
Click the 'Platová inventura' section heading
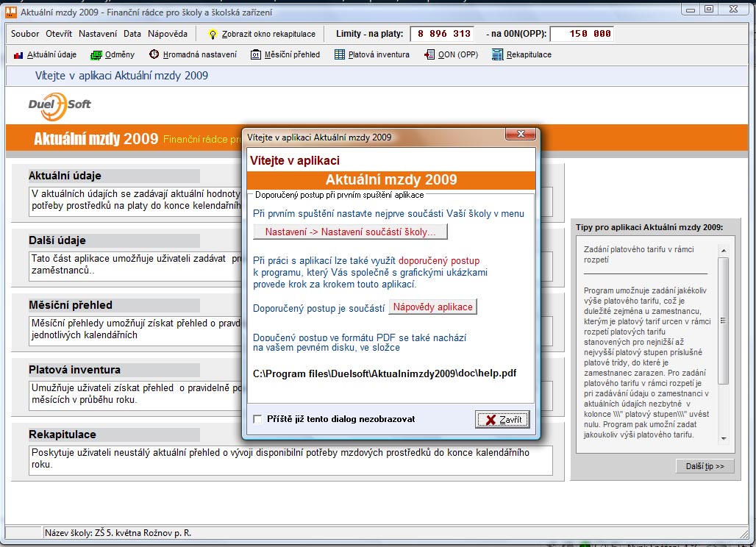click(75, 370)
